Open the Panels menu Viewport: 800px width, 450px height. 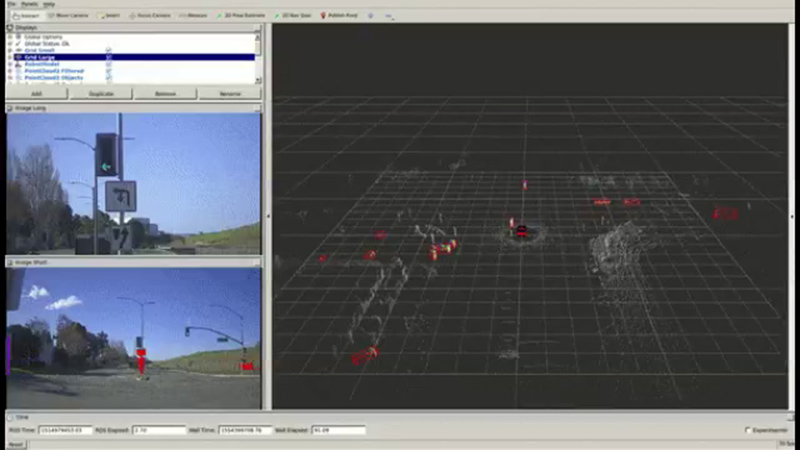coord(29,4)
